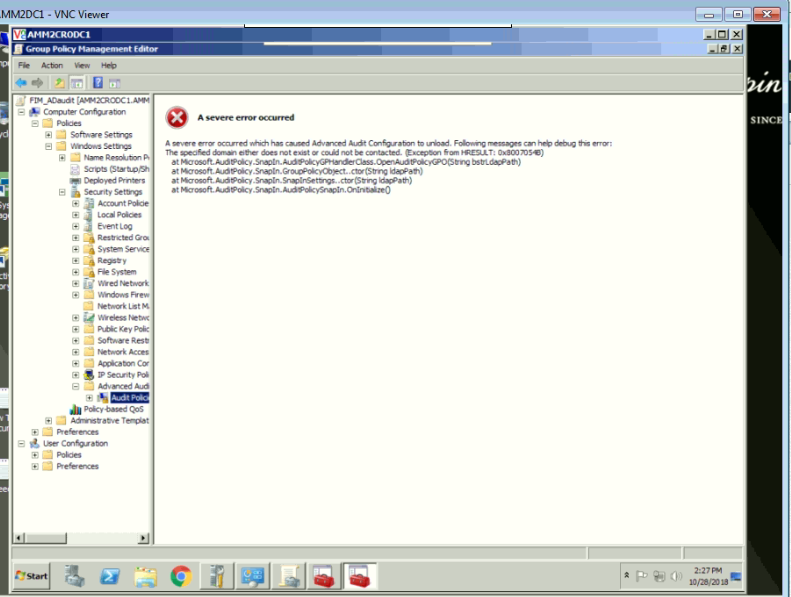Select the FIM_ADaudit root policy node

click(89, 100)
